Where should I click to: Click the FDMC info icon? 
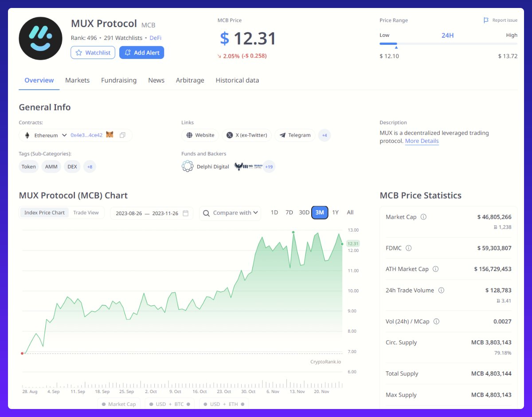pos(409,248)
